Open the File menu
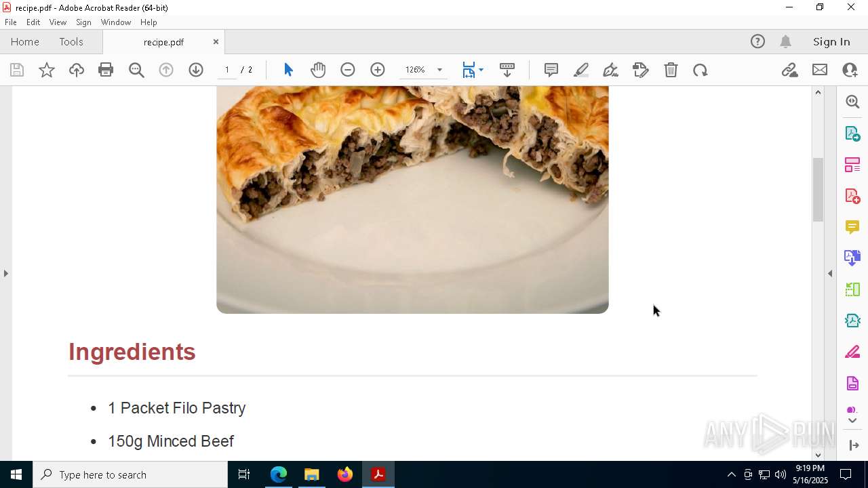Screen dimensions: 868x488 coord(11,22)
